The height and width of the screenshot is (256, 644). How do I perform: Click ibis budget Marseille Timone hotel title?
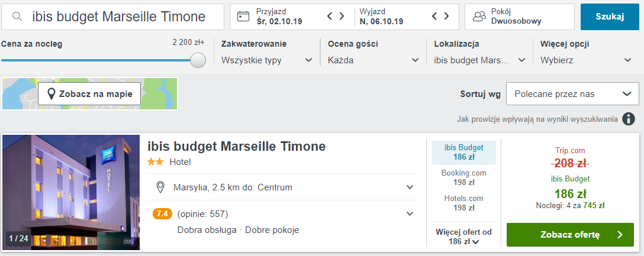pos(237,147)
